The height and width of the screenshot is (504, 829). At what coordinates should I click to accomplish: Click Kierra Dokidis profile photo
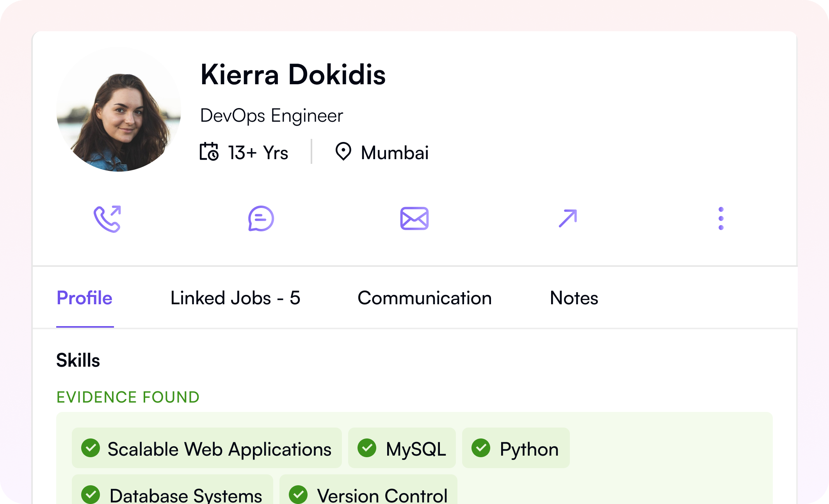(x=119, y=110)
